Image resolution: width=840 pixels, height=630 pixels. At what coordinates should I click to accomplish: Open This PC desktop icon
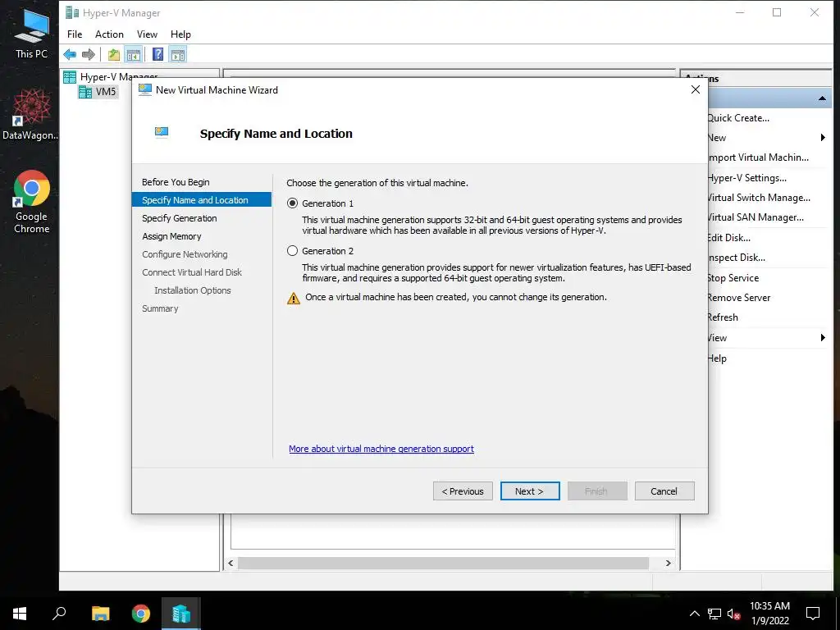coord(32,34)
